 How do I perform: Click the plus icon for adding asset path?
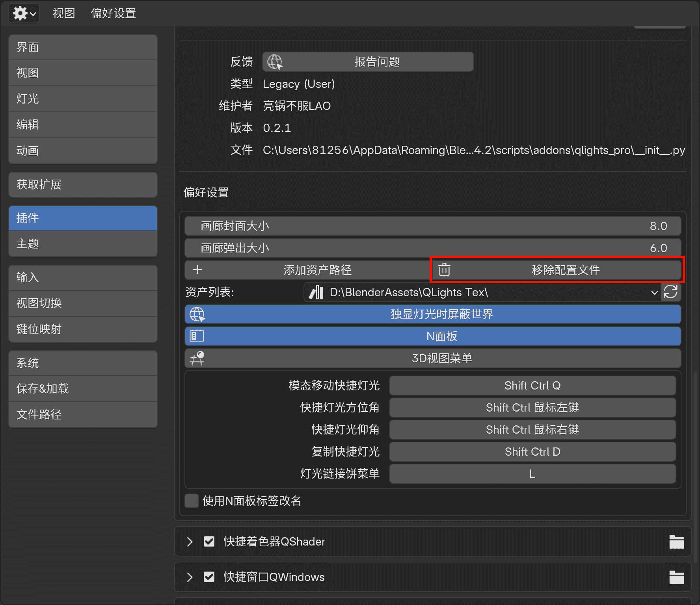[x=197, y=270]
